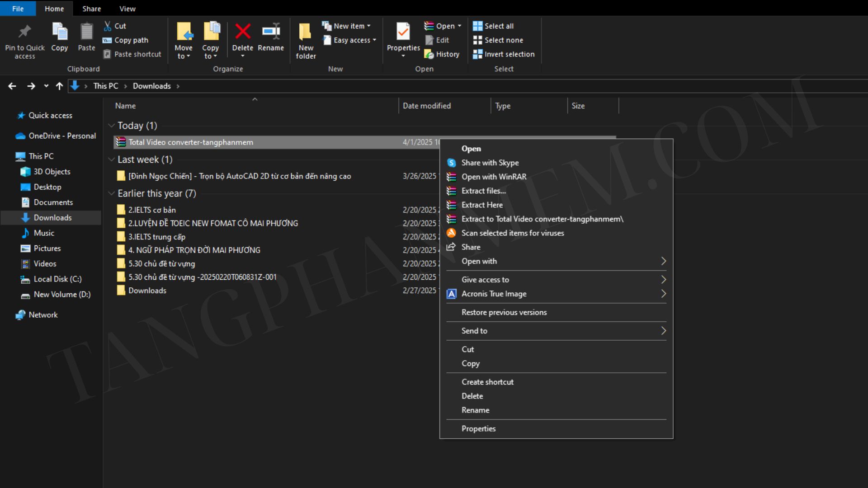868x488 pixels.
Task: Click the Select all ribbon icon
Action: (477, 26)
